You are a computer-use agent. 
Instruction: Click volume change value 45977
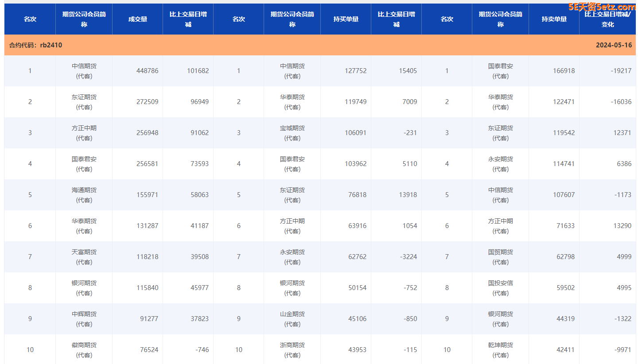pos(199,288)
